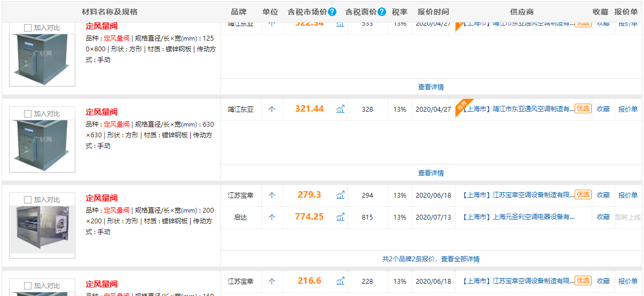Click 即将上线 in the 启达 row
The image size is (644, 296).
(x=628, y=217)
